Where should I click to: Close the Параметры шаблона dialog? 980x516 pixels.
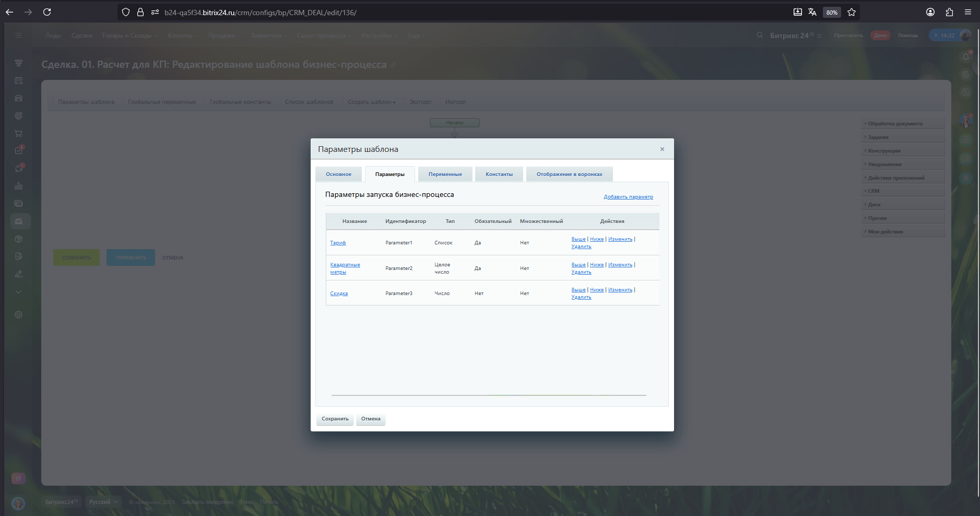click(662, 149)
